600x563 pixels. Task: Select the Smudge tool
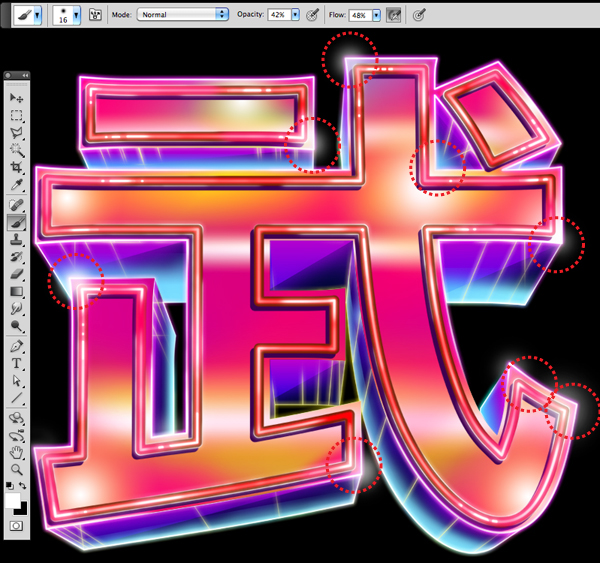coord(16,308)
